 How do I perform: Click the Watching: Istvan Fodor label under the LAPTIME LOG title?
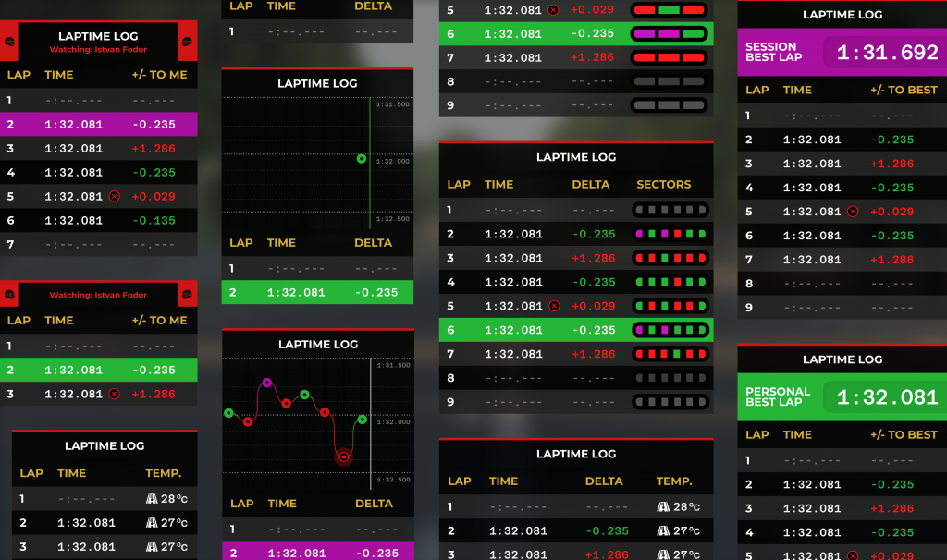(x=99, y=50)
